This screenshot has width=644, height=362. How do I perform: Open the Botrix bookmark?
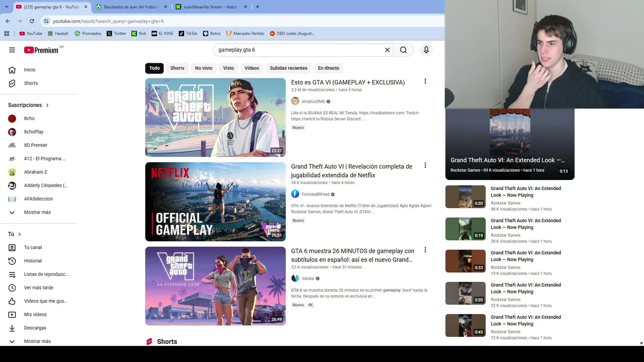tap(212, 34)
